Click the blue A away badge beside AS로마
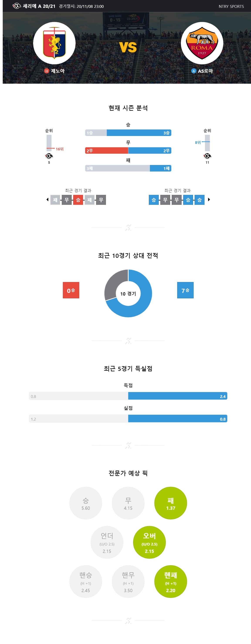This screenshot has width=251, height=644. [194, 71]
